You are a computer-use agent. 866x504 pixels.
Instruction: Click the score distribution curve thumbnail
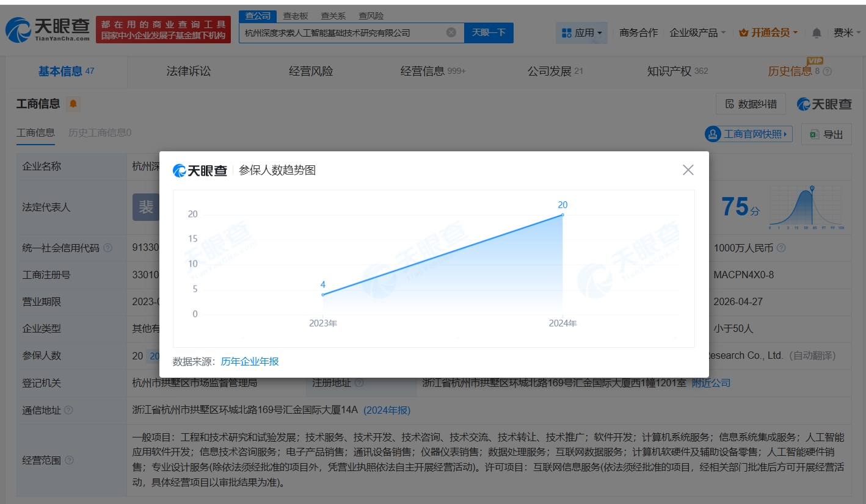click(x=806, y=207)
